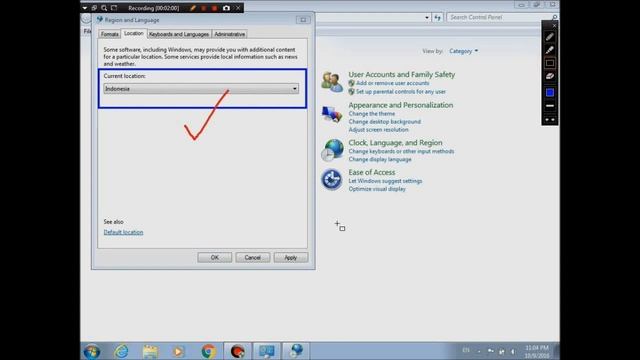The height and width of the screenshot is (360, 640).
Task: Pause the recording in recorder toolbar
Action: tap(204, 8)
